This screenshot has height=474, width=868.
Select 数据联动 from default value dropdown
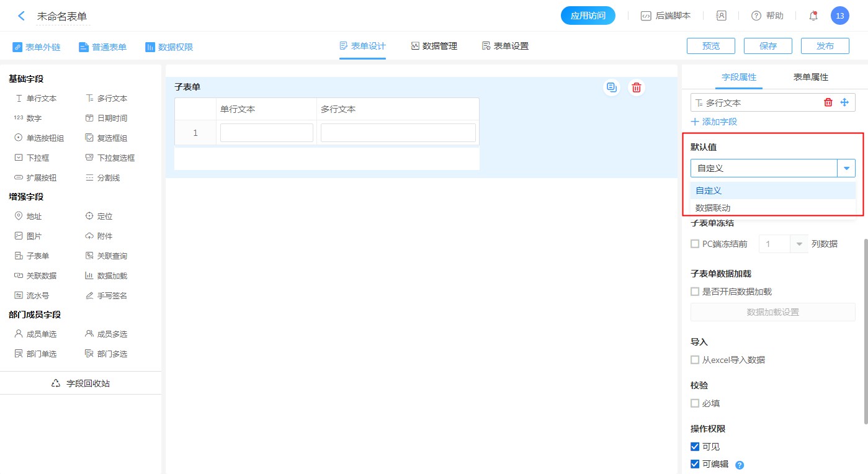point(713,208)
